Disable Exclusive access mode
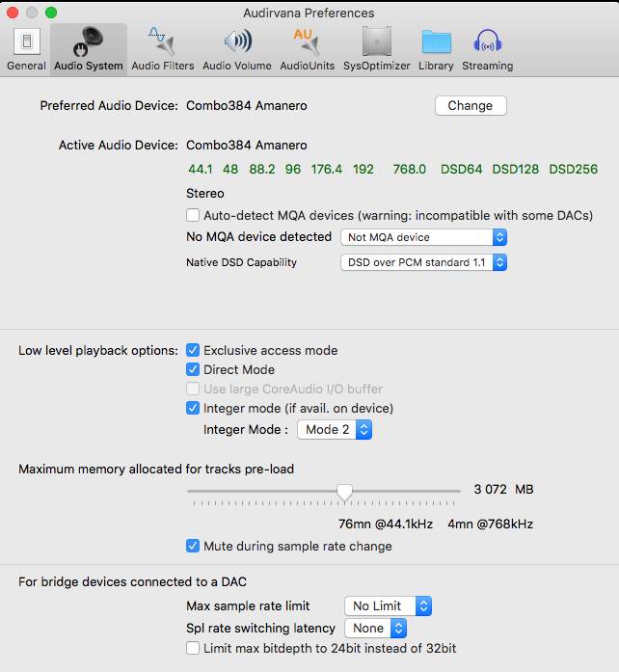The image size is (619, 672). point(194,350)
